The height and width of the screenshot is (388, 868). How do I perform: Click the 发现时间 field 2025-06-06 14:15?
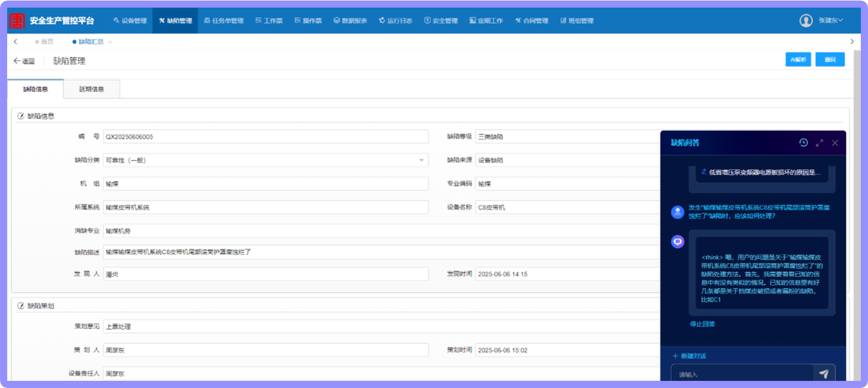pos(568,274)
